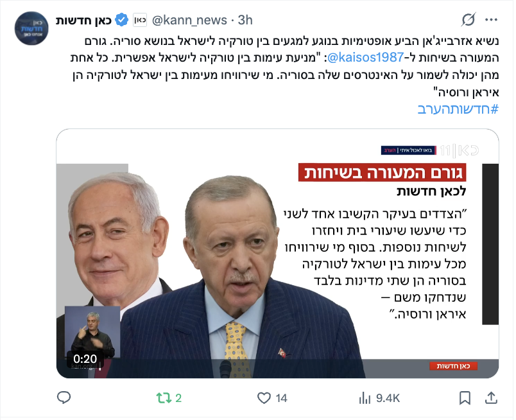This screenshot has height=420, width=516.
Task: Click the 0:20 video duration label
Action: 85,359
